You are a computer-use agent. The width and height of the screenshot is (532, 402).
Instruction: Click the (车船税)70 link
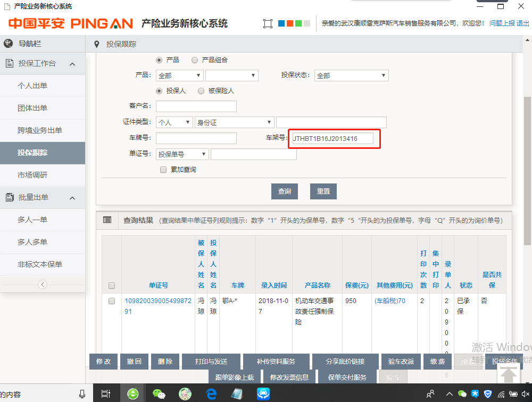point(390,301)
